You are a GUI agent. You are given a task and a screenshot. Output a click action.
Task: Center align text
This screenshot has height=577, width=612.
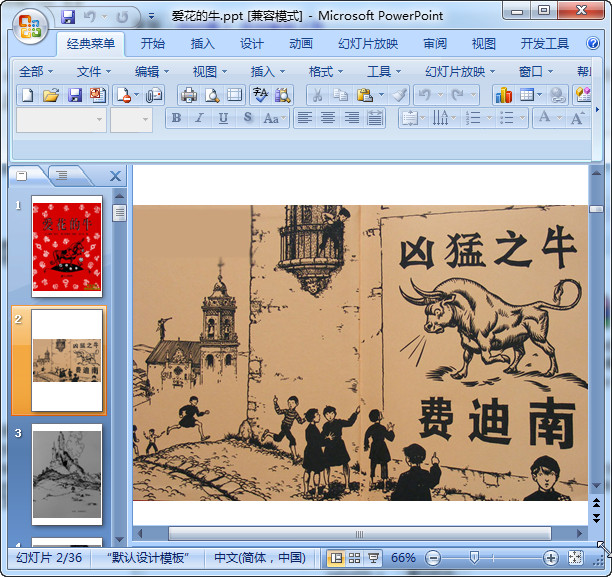point(328,118)
